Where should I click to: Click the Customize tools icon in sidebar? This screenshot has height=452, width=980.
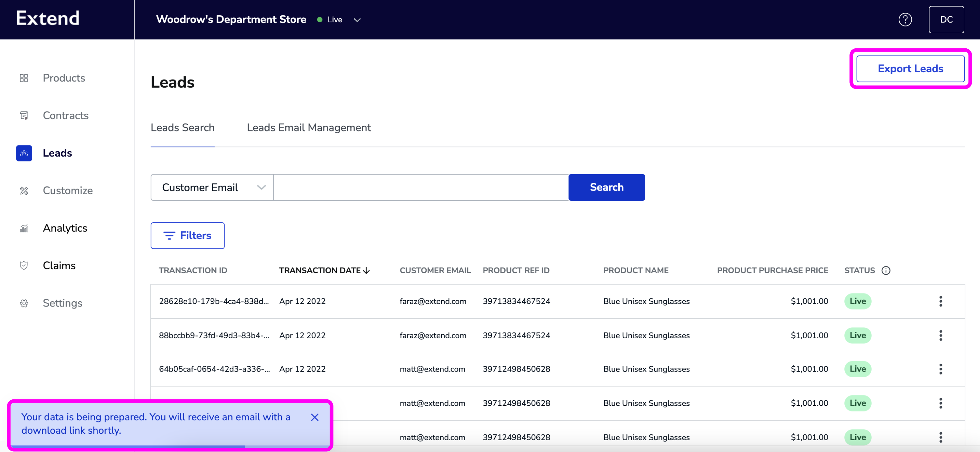[x=24, y=191]
